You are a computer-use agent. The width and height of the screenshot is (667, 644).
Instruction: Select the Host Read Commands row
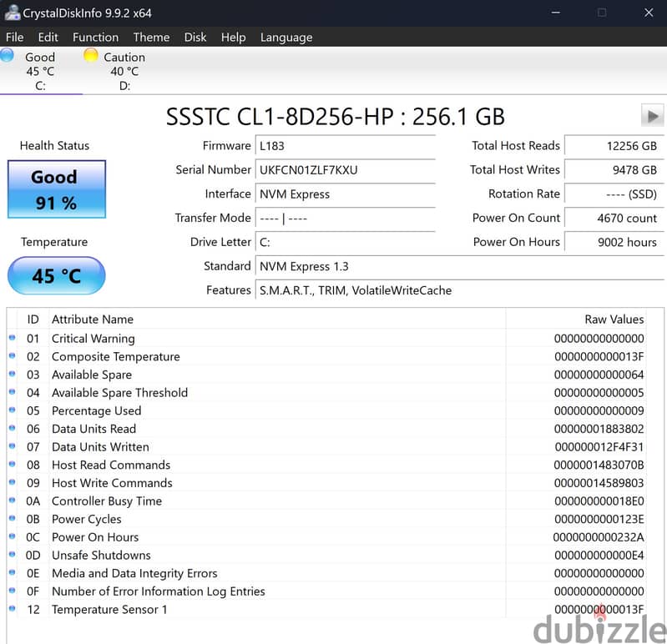point(326,465)
